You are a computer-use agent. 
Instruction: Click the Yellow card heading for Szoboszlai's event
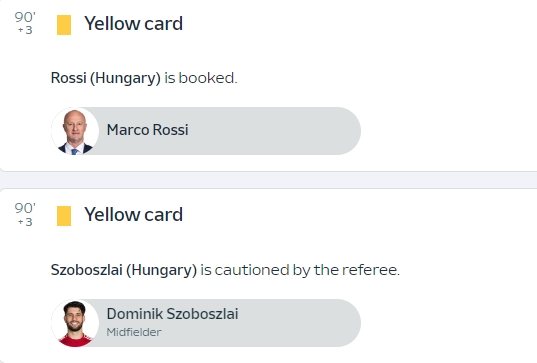134,215
